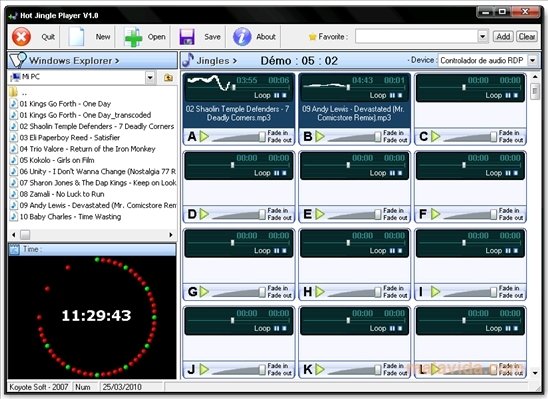This screenshot has height=399, width=548.
Task: Play jingle A
Action: pos(204,136)
